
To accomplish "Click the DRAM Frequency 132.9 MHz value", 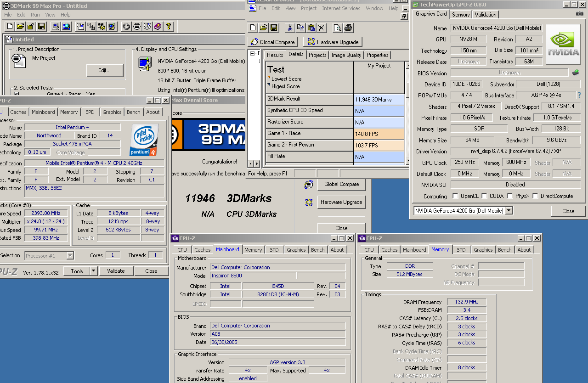I will [x=467, y=302].
